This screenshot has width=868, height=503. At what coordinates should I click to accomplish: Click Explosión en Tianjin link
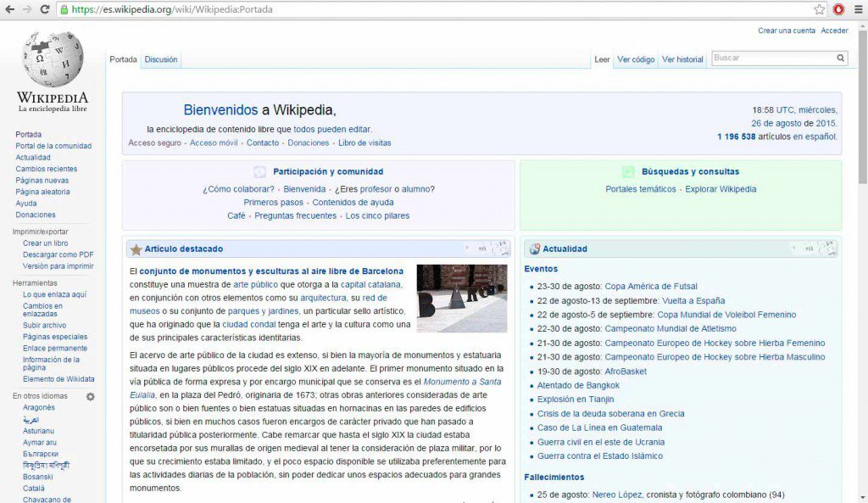576,400
